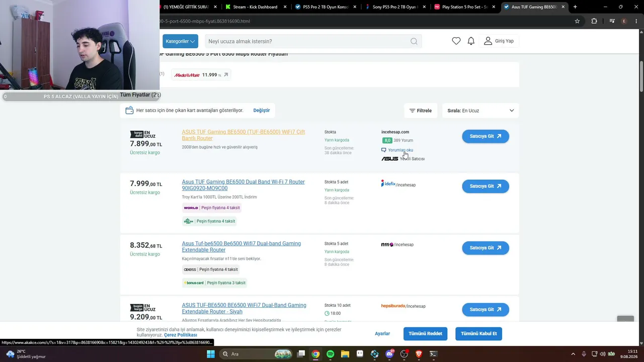Close the YEMEĞE GİTTİK SURAT tab
Viewport: 644px width, 362px height.
(x=215, y=7)
